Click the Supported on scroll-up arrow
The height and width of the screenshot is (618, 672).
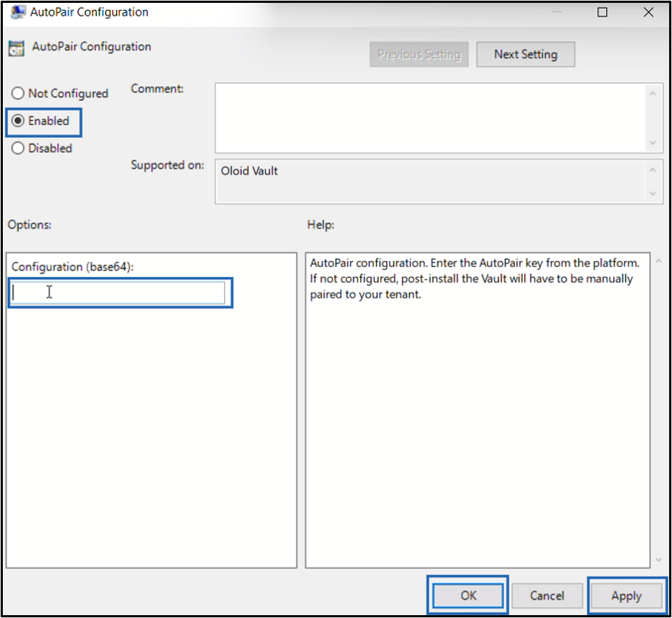click(x=652, y=170)
